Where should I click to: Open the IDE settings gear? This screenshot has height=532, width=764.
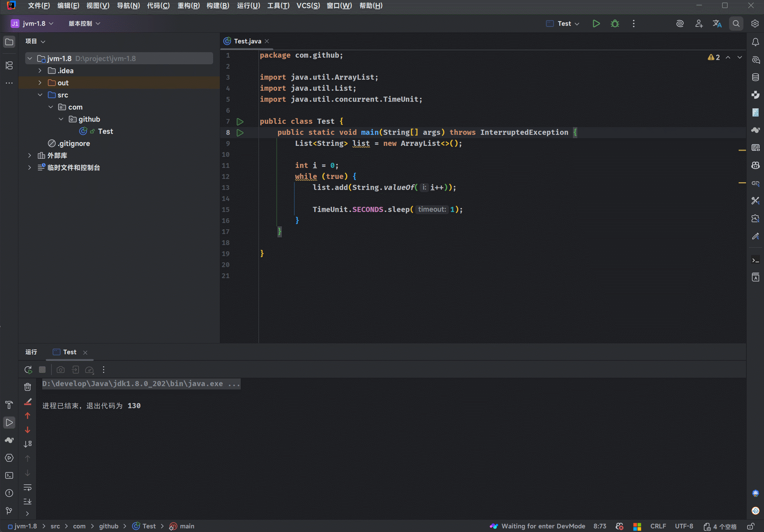(755, 24)
